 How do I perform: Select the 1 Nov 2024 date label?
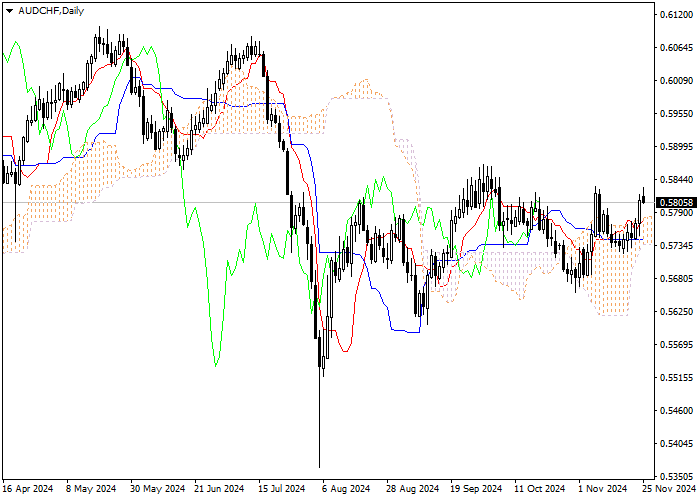tap(603, 489)
